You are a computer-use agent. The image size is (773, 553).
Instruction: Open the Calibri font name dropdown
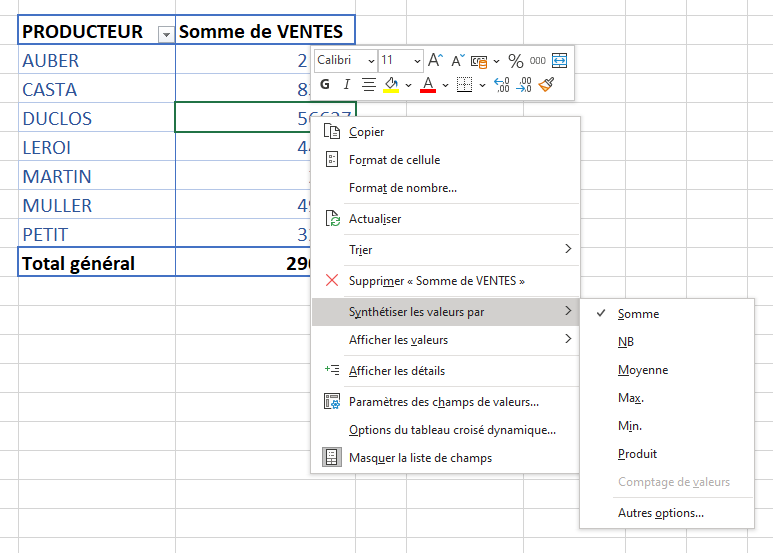click(x=346, y=61)
